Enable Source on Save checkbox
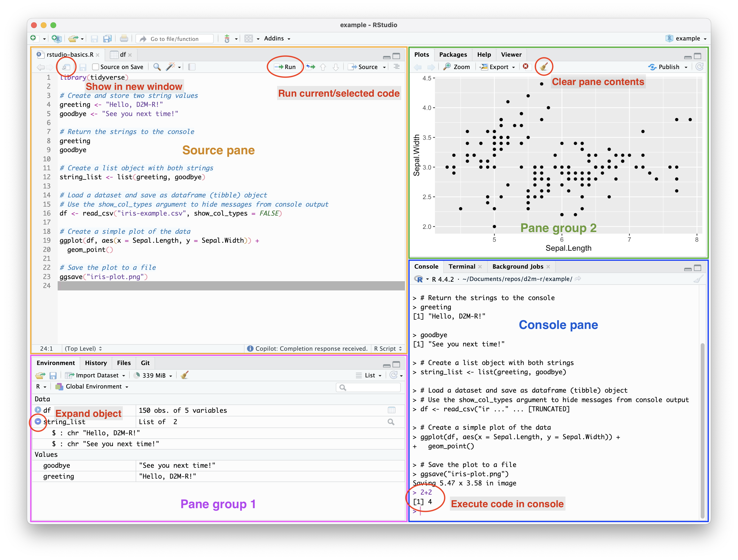The image size is (738, 560). [x=96, y=67]
